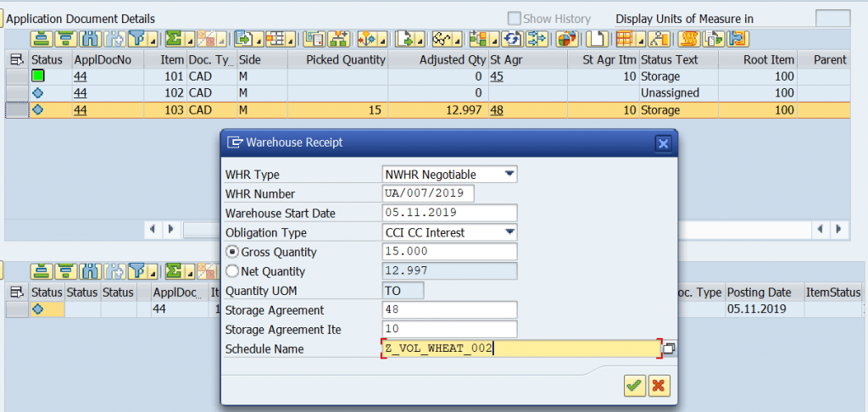This screenshot has height=412, width=868.
Task: Open the ApplDocNo 44 link in the item 103 row
Action: click(81, 110)
